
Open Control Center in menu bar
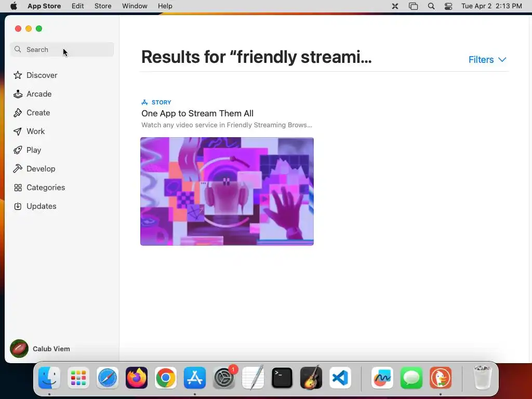448,6
